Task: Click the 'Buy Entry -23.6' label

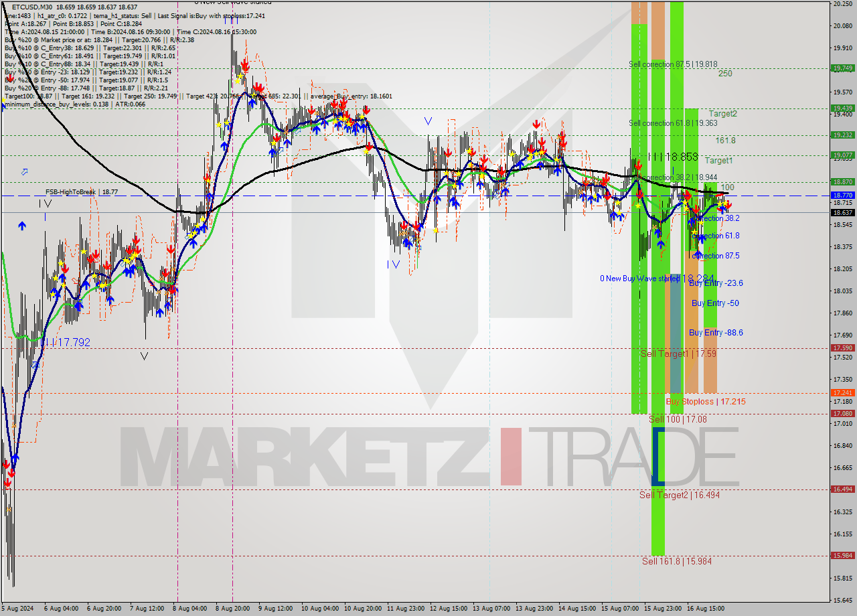Action: (716, 283)
